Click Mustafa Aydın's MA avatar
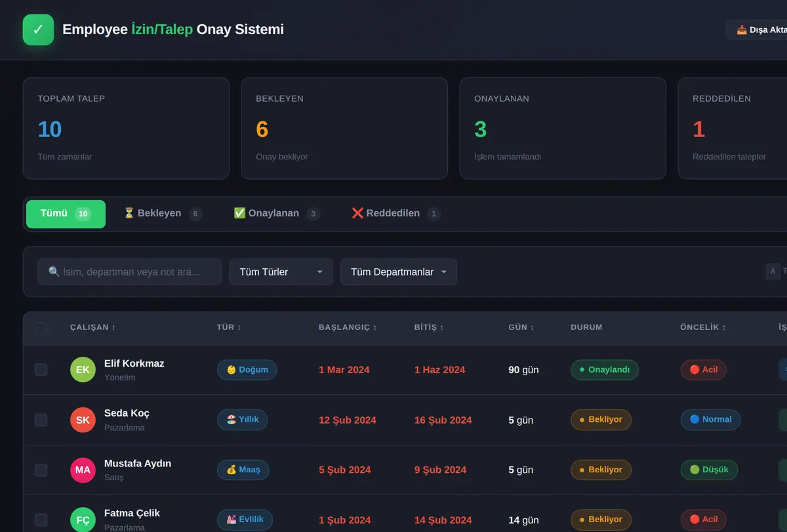The height and width of the screenshot is (532, 787). coord(83,470)
